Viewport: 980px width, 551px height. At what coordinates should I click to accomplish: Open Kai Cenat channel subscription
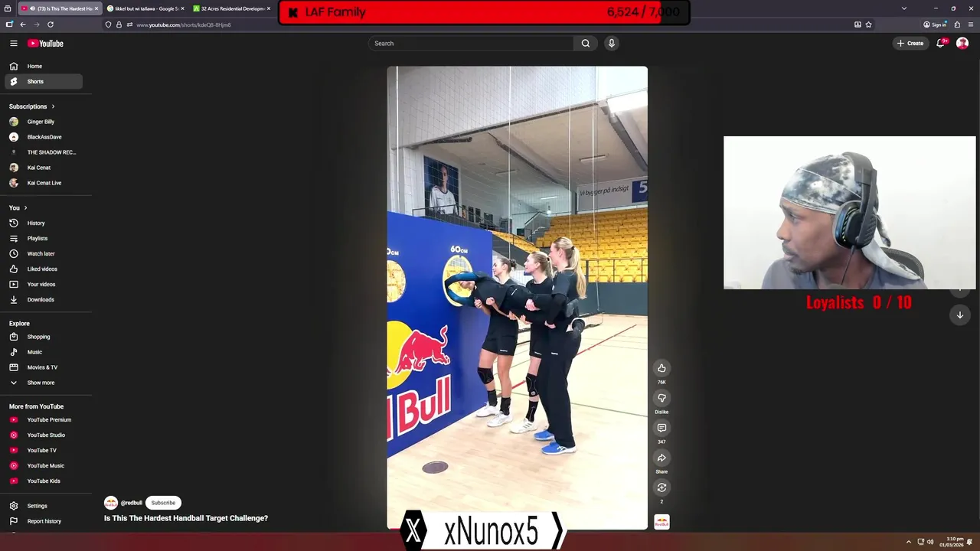point(44,168)
